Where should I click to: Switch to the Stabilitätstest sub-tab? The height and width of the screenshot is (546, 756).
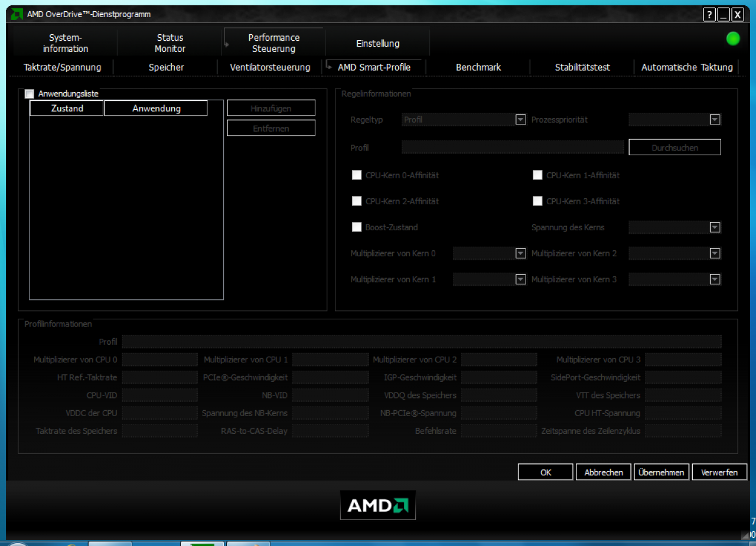[x=582, y=67]
